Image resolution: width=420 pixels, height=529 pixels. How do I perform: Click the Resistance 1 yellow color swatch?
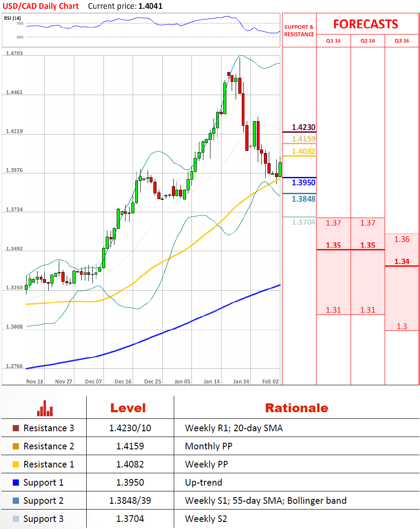click(16, 464)
